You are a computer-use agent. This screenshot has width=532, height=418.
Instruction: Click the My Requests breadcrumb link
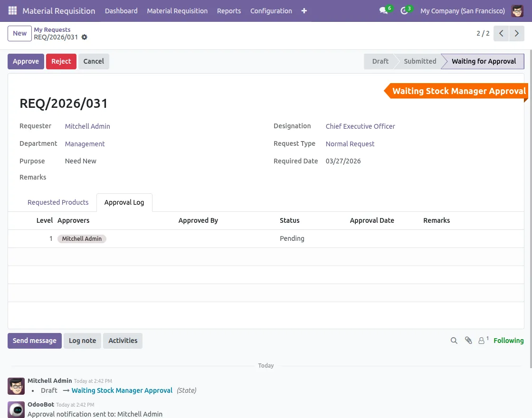52,29
